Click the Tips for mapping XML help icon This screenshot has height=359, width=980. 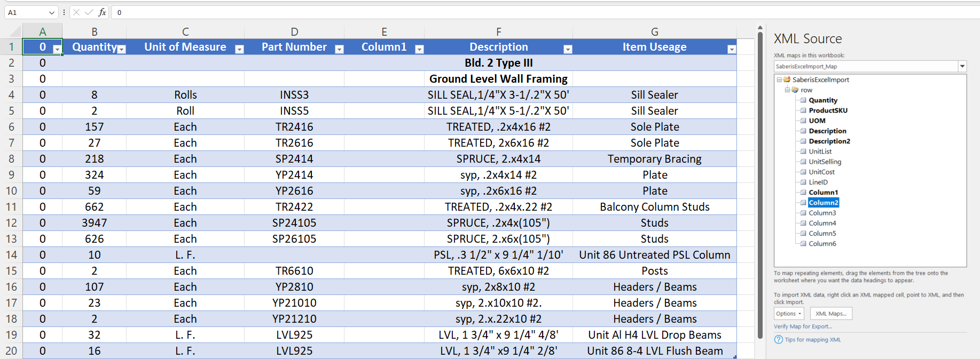tap(779, 340)
